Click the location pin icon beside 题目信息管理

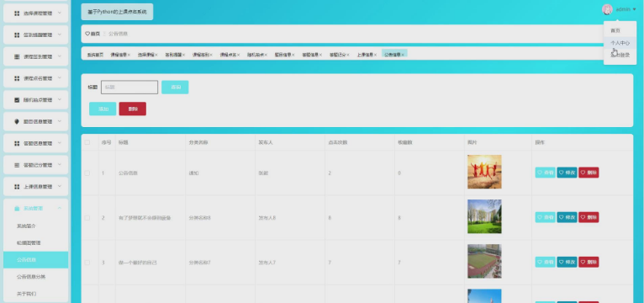pyautogui.click(x=17, y=122)
